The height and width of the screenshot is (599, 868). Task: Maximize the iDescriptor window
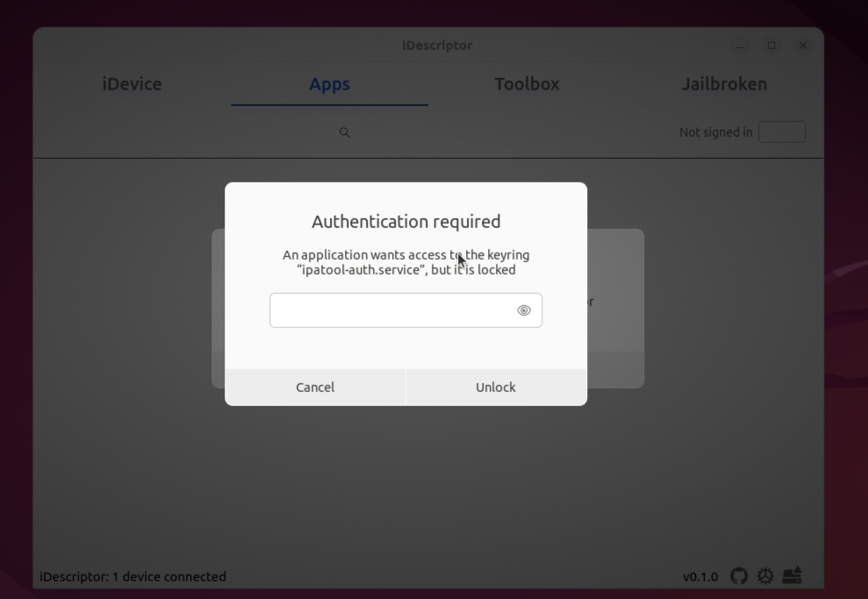(771, 46)
